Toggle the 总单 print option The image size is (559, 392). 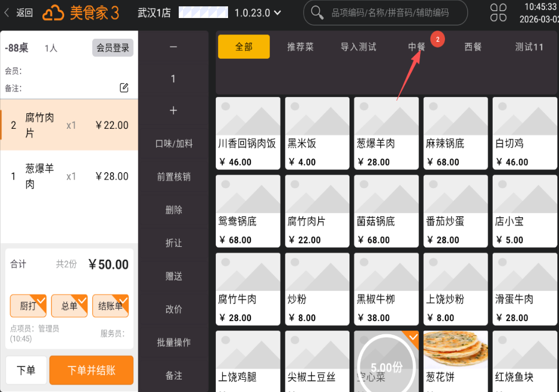69,306
